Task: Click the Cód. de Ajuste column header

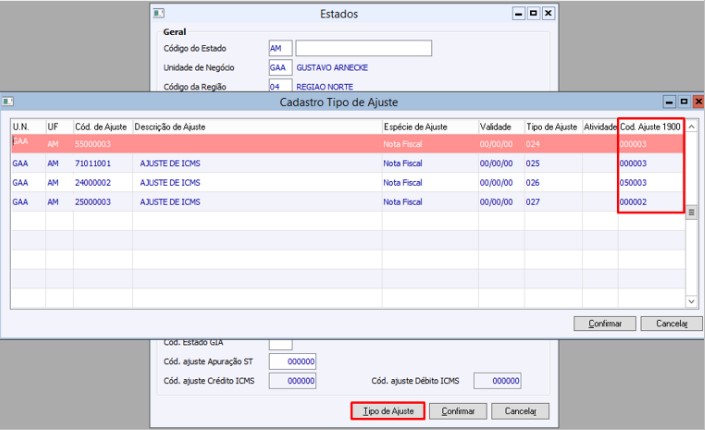Action: pos(103,127)
